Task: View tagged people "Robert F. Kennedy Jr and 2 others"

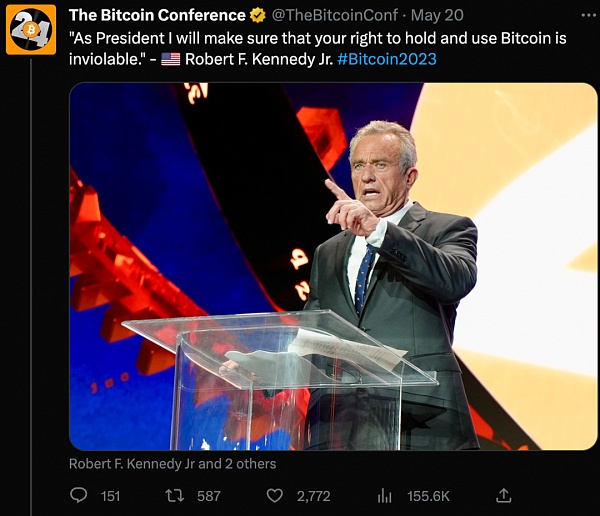Action: coord(172,464)
